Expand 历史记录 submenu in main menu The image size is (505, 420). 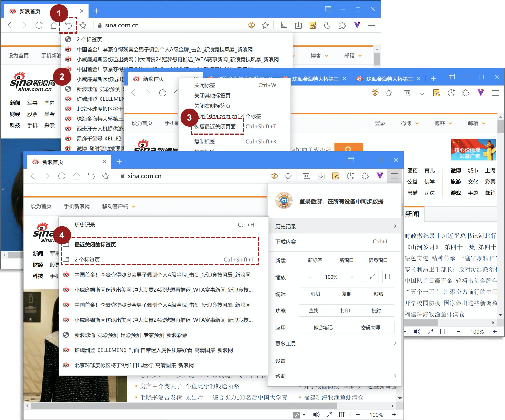tap(335, 226)
